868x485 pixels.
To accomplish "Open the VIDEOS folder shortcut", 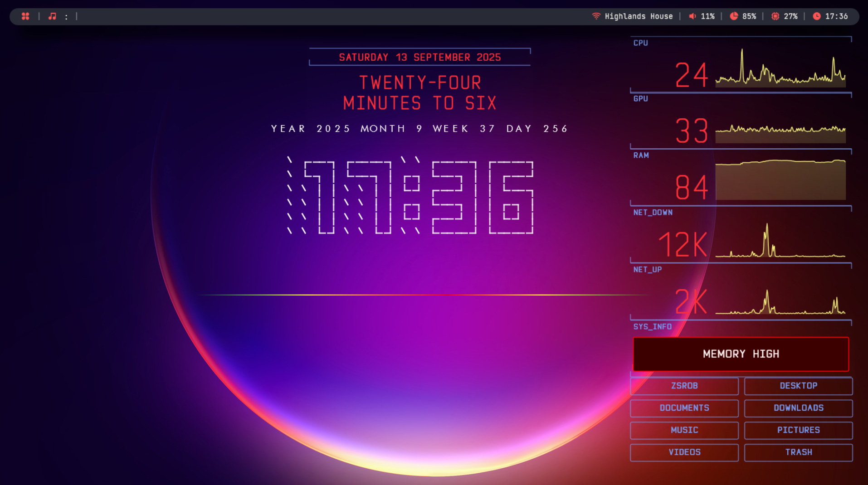I will tap(684, 452).
